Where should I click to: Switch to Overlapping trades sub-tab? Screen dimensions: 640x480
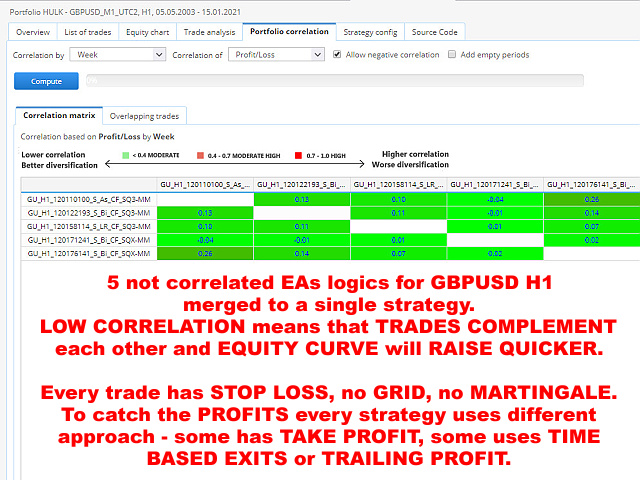click(144, 116)
